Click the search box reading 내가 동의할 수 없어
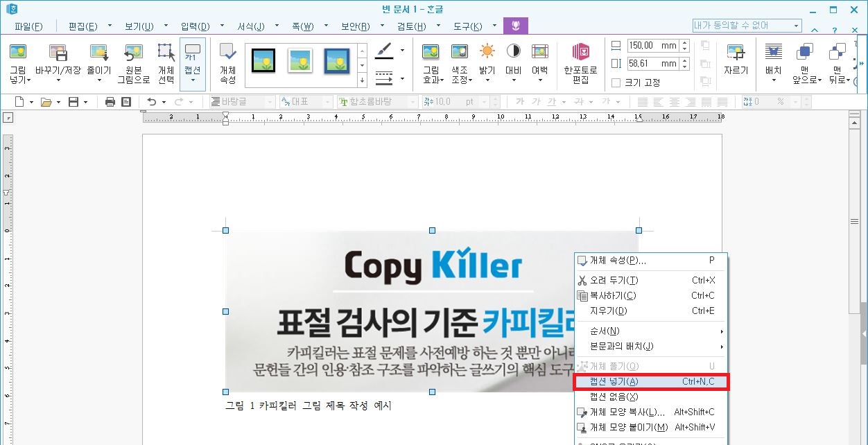The height and width of the screenshot is (445, 868). (747, 26)
